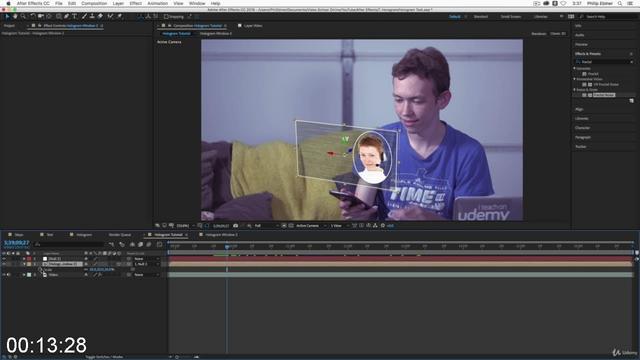Image resolution: width=640 pixels, height=360 pixels.
Task: Click the label color swatch of Null layer
Action: tap(29, 259)
